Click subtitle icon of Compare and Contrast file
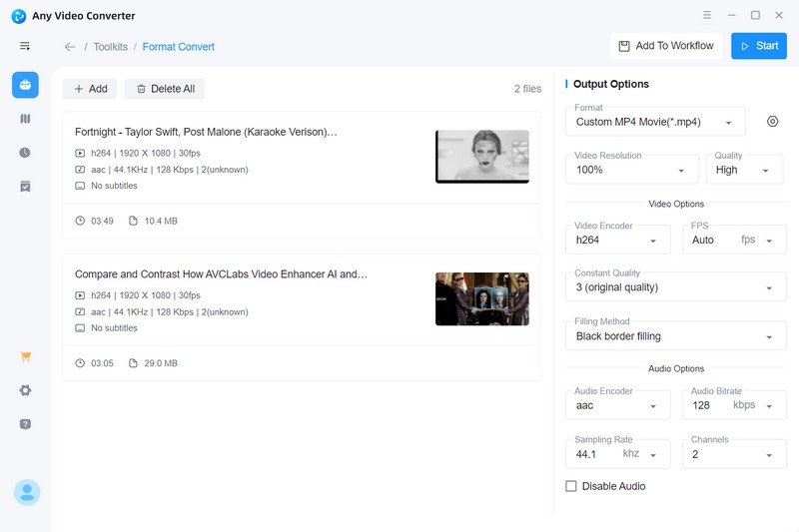 [80, 328]
